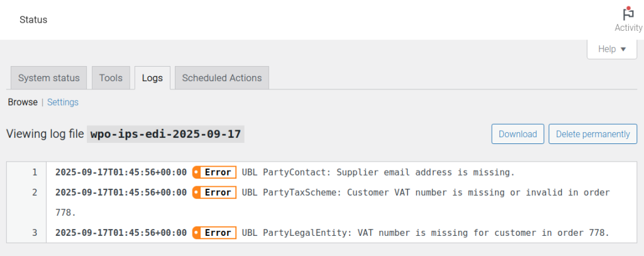Viewport: 644px width, 256px height.
Task: Click line number 3 in the log
Action: pyautogui.click(x=35, y=233)
